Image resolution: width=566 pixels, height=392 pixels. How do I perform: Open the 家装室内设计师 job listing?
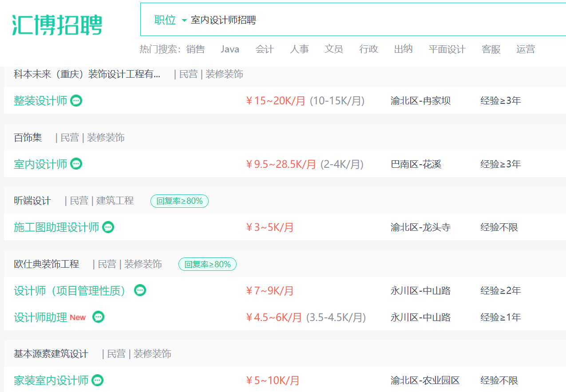[51, 380]
